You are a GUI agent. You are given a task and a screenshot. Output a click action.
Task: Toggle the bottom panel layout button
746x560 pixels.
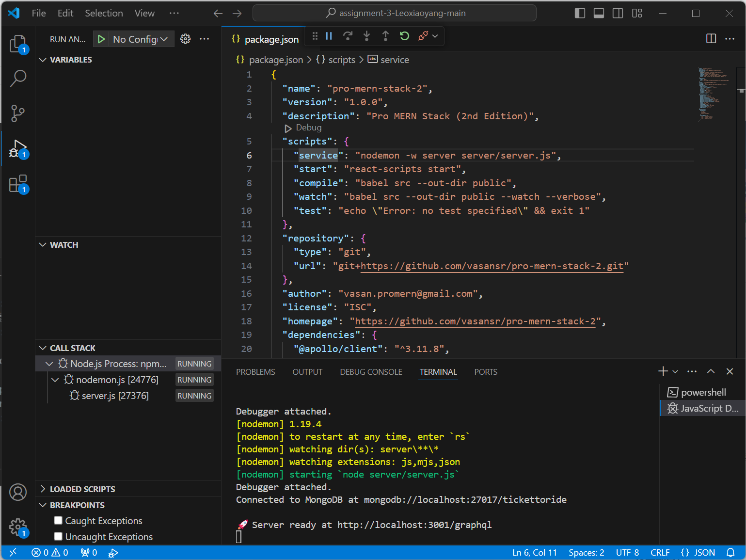(x=599, y=13)
